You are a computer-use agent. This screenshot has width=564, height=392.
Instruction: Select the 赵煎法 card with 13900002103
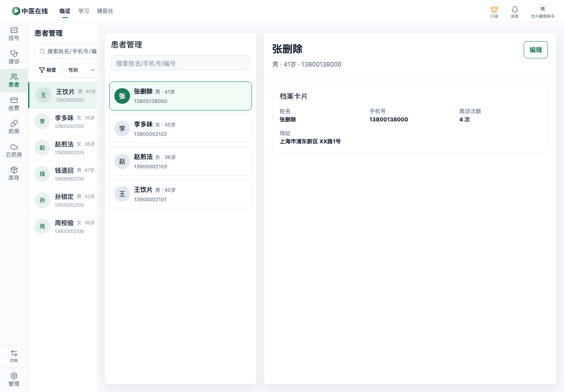coord(181,161)
